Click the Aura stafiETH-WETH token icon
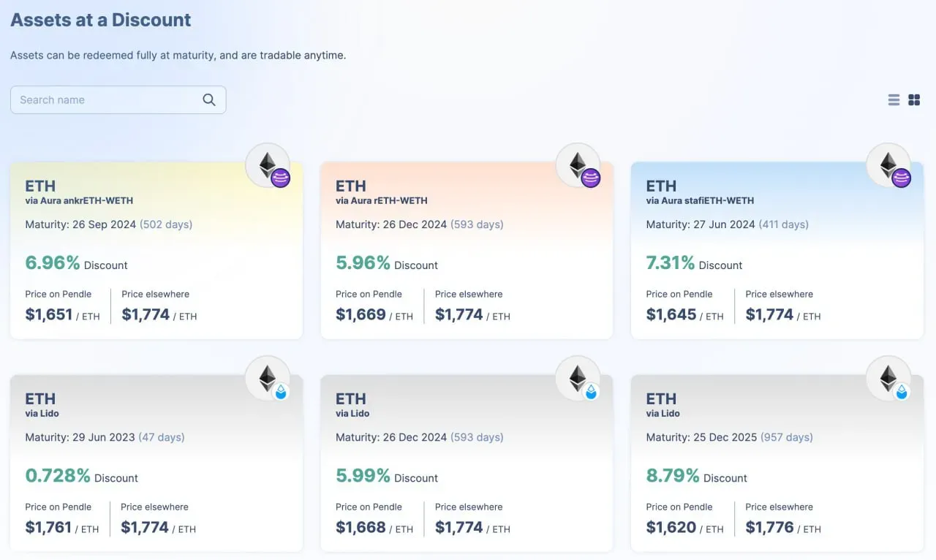The image size is (936, 560). pyautogui.click(x=888, y=165)
